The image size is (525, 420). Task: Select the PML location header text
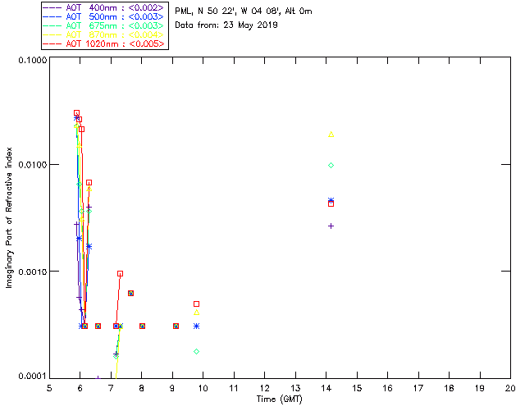(244, 11)
